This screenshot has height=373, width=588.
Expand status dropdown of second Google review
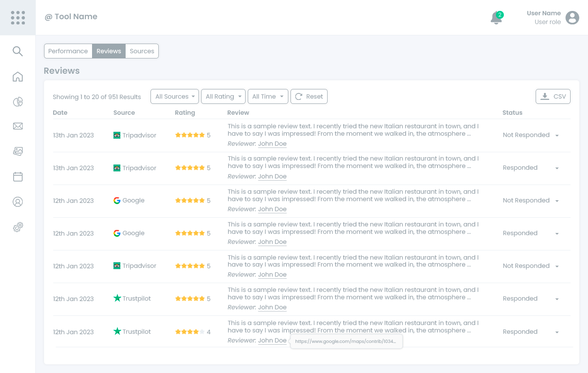557,234
